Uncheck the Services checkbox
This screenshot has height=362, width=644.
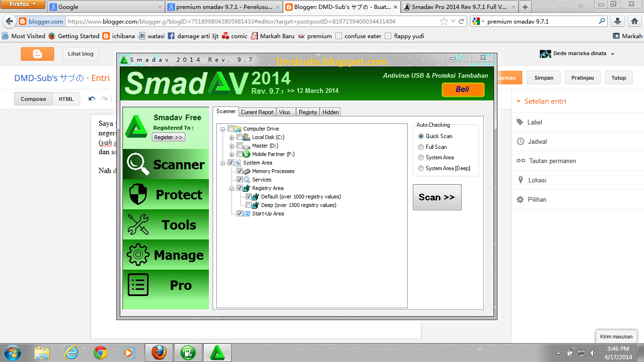coord(239,180)
